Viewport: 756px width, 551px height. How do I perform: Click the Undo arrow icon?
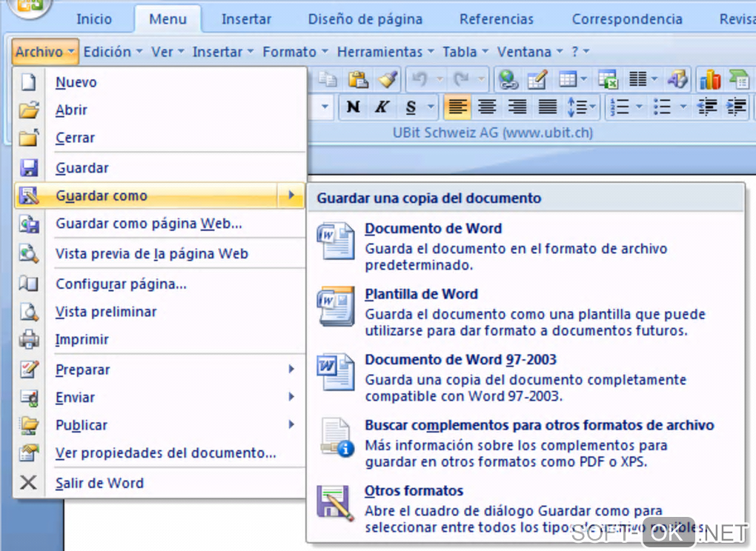coord(420,79)
